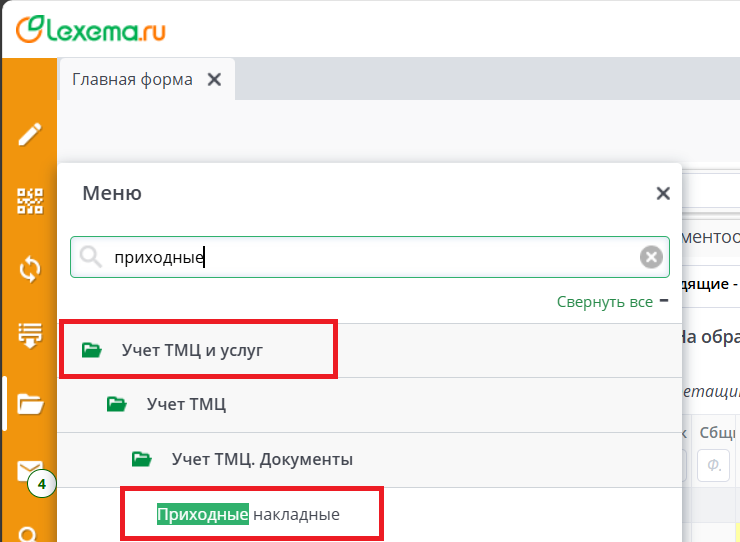Screen dimensions: 740x542
Task: Clear the menu search field text
Action: pos(651,258)
